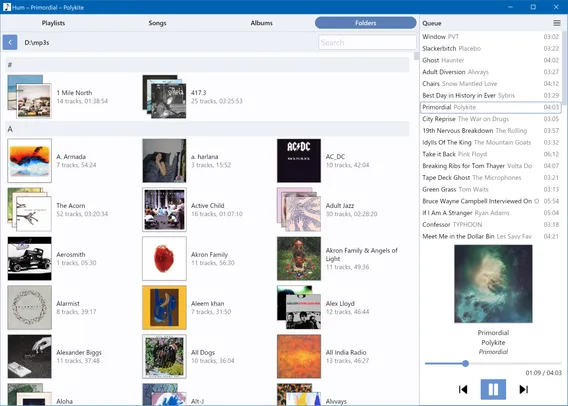Select Ghost by Haunter in queue
This screenshot has height=406, width=568.
(490, 60)
